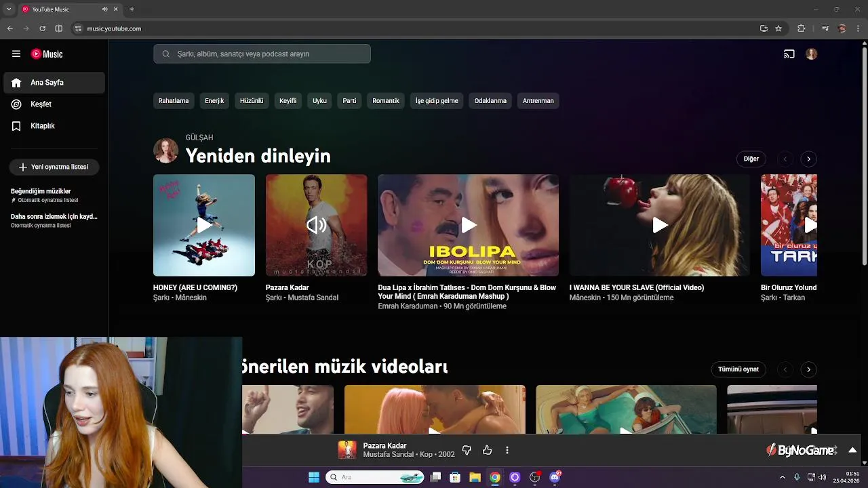The height and width of the screenshot is (488, 868).
Task: Open a new browser tab
Action: click(x=132, y=9)
